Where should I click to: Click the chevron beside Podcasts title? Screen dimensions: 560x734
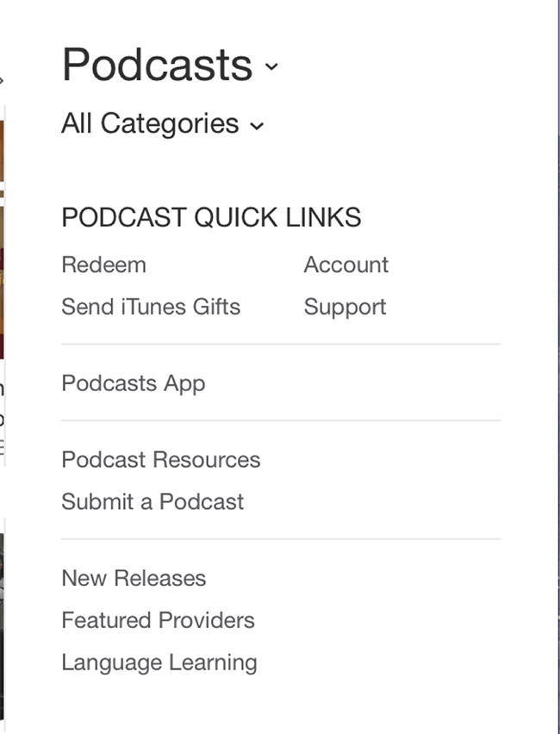271,66
